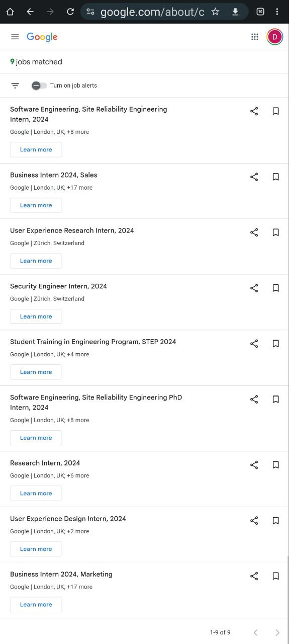Learn more about Site Reliability Engineering Intern

pyautogui.click(x=36, y=149)
